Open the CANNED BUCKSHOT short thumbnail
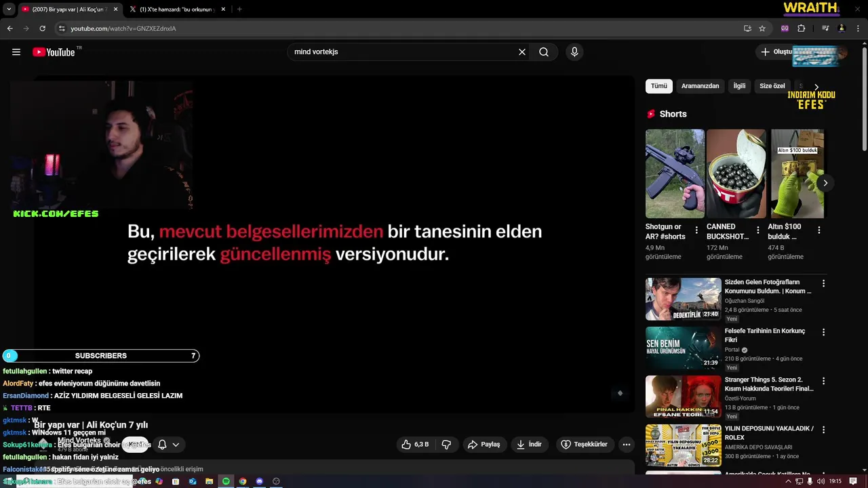This screenshot has width=868, height=488. (736, 174)
